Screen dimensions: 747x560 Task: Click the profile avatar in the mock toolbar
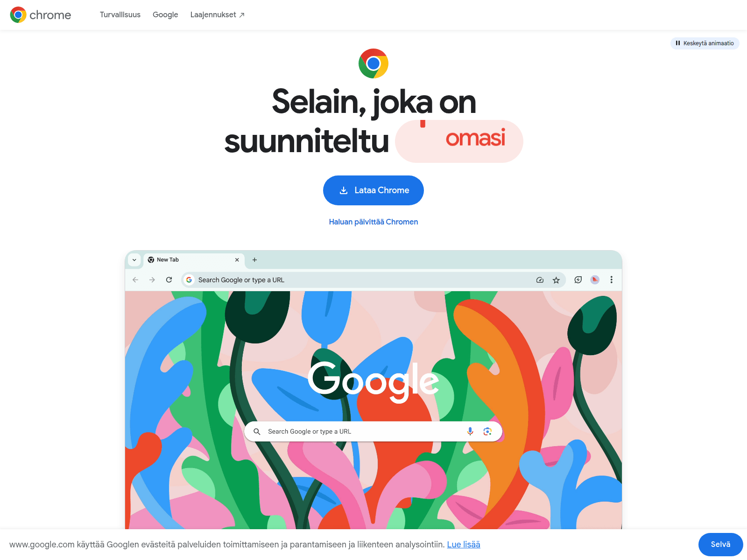click(x=595, y=280)
